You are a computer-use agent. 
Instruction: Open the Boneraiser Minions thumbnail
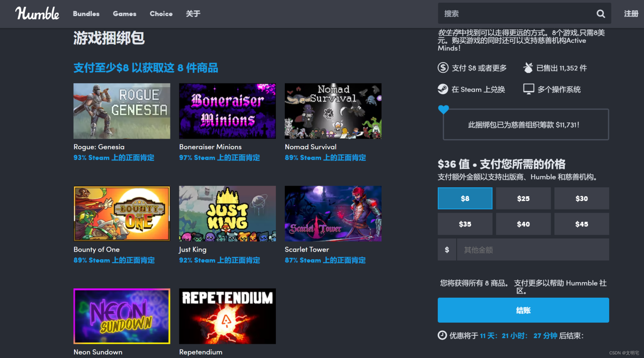coord(228,111)
